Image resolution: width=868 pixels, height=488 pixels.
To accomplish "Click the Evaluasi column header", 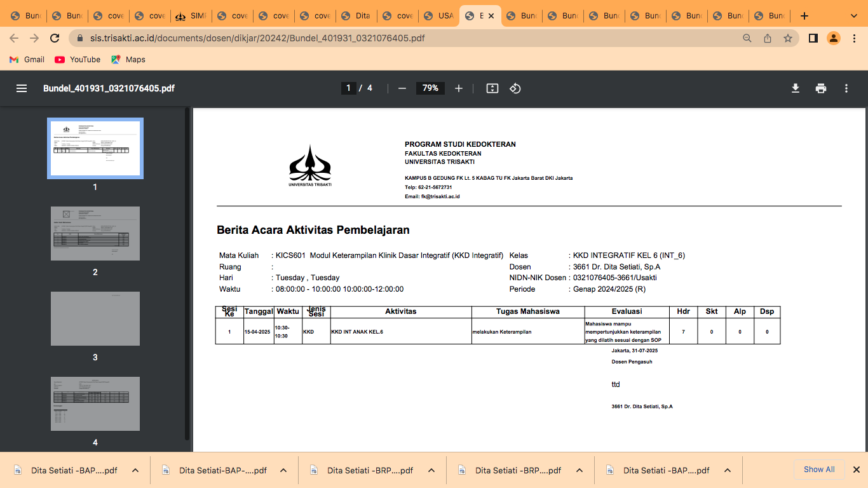I will click(x=627, y=311).
